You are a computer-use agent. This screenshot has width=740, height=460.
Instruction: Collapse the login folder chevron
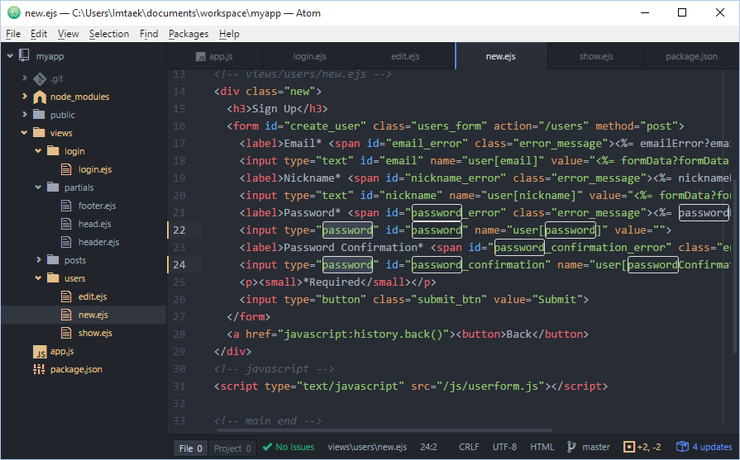click(38, 151)
